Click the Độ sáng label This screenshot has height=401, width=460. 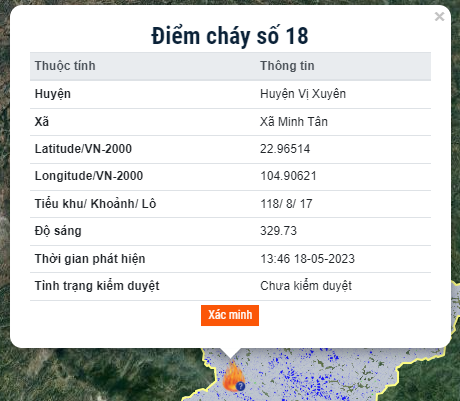58,231
